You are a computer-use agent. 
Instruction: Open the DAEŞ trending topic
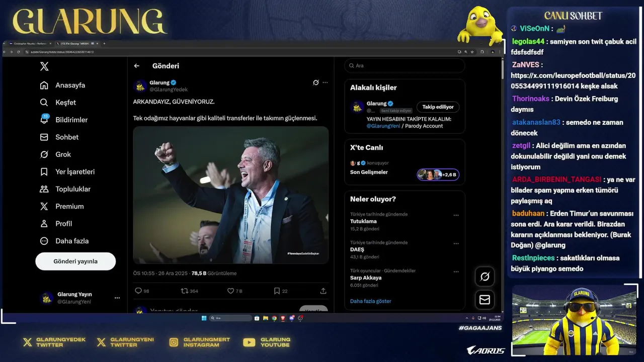click(357, 250)
